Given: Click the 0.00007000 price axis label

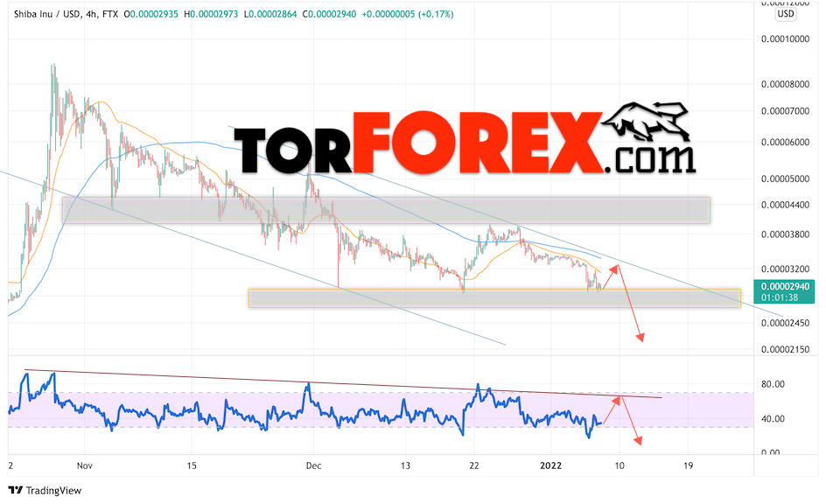Looking at the screenshot, I should tap(785, 111).
